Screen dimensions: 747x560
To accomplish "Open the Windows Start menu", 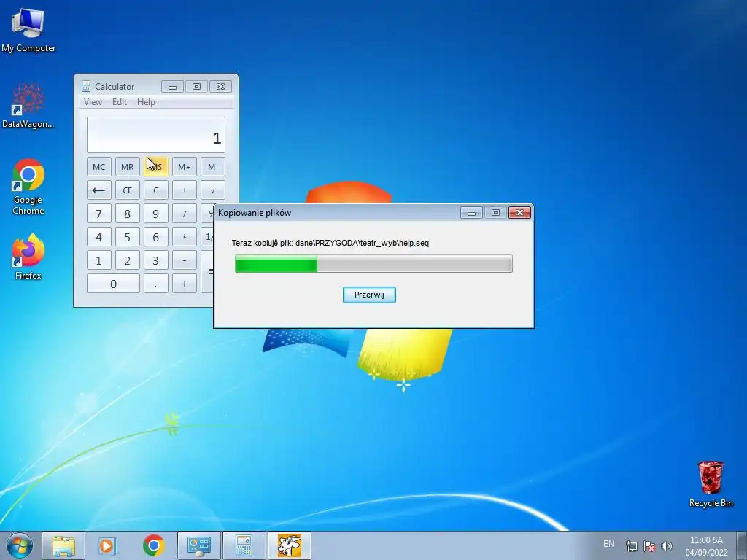I will point(19,545).
